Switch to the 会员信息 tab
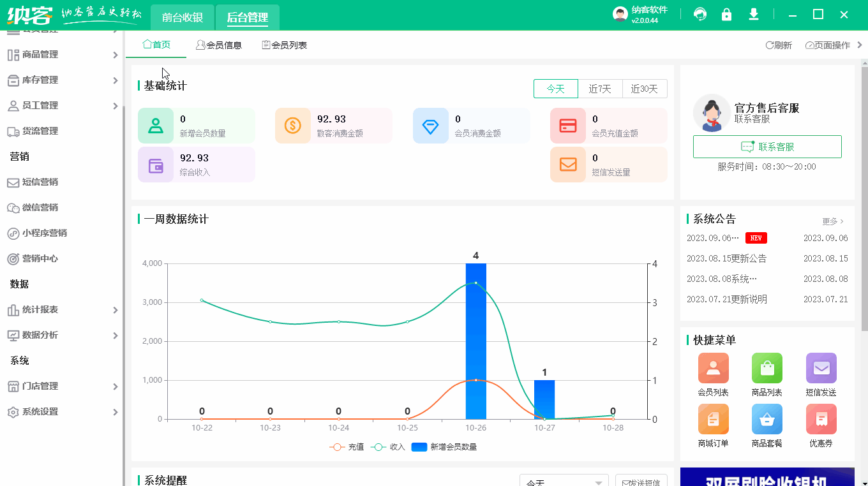The height and width of the screenshot is (486, 868). click(x=219, y=45)
